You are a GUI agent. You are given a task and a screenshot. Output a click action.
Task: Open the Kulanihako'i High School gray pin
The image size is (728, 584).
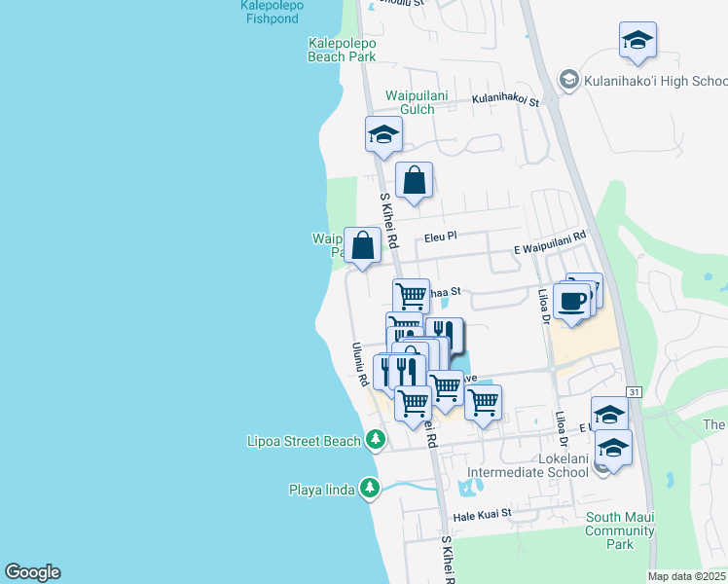click(x=569, y=79)
